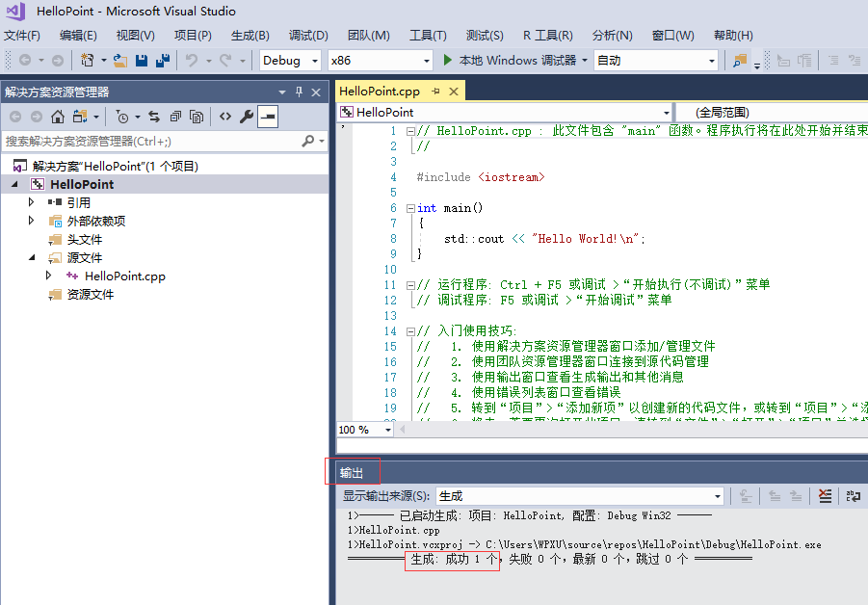Click the Open File folder icon

[120, 60]
